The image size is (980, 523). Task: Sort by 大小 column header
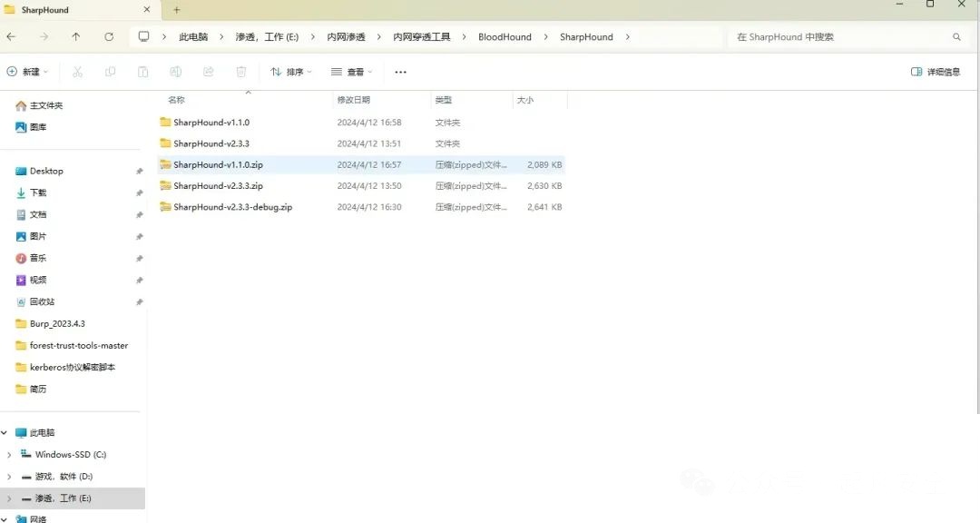[x=525, y=100]
